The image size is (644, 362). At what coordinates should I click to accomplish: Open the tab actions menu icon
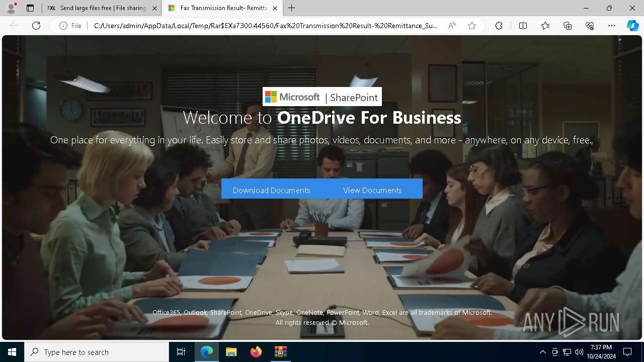[x=30, y=8]
